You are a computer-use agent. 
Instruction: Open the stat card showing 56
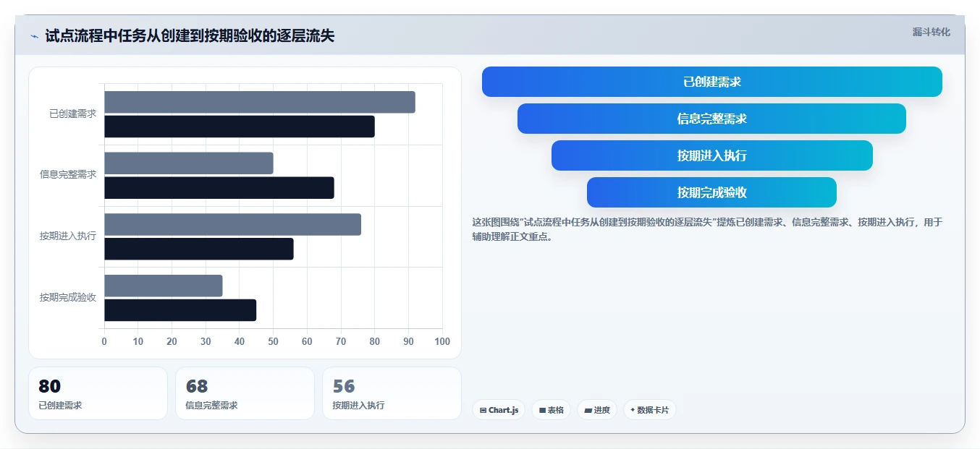click(392, 393)
